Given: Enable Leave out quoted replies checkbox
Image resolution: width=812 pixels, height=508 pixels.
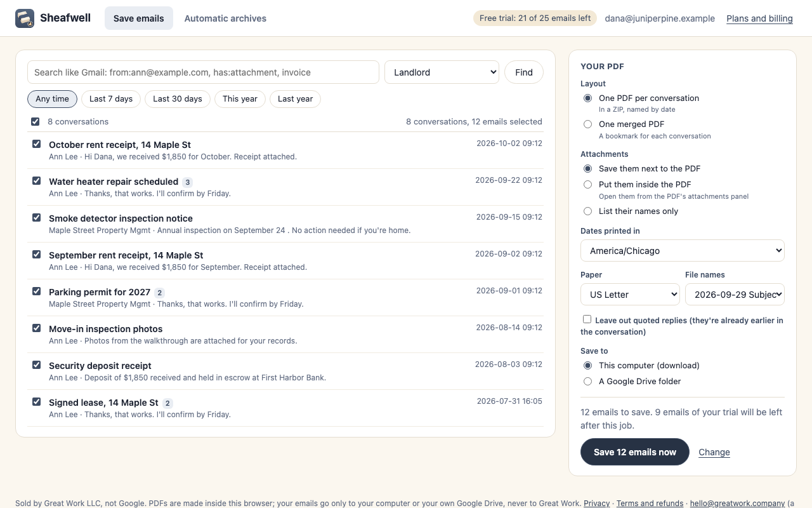Looking at the screenshot, I should pyautogui.click(x=587, y=319).
